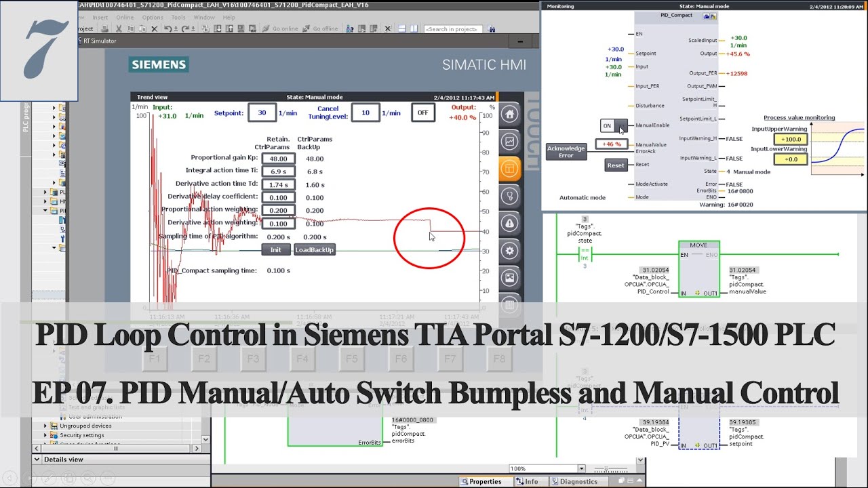This screenshot has width=868, height=488.
Task: Open the Home screen icon on HMI
Action: point(510,114)
